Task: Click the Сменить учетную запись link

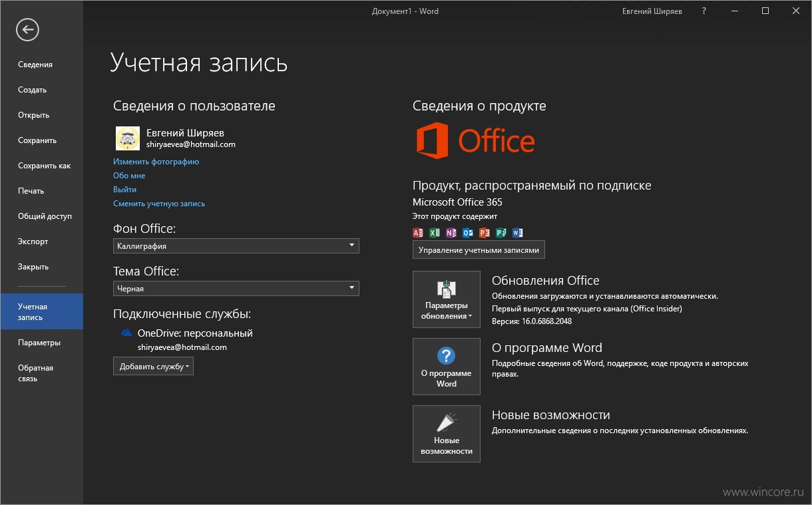Action: click(x=159, y=204)
